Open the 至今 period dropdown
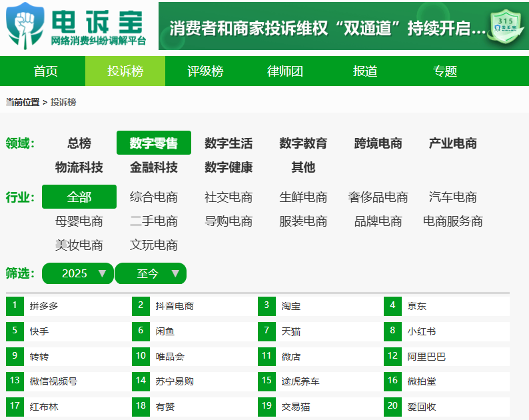The width and height of the screenshot is (529, 420). (x=151, y=273)
